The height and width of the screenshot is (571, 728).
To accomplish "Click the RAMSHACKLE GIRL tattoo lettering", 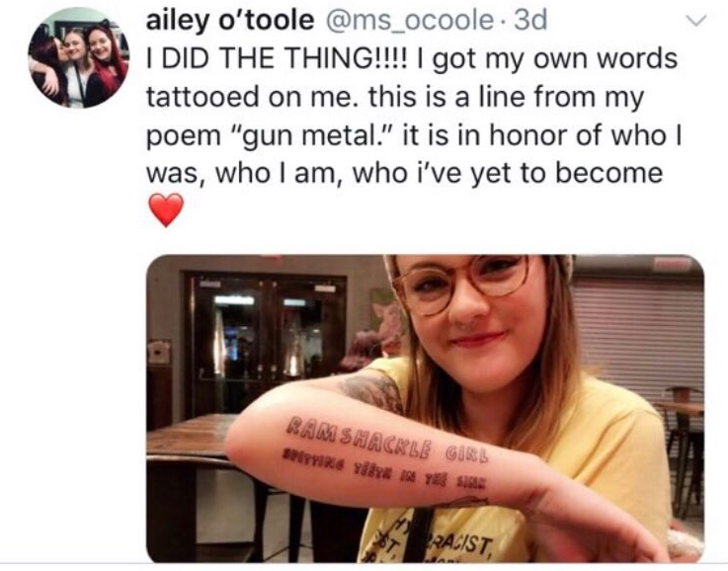I will (x=387, y=441).
